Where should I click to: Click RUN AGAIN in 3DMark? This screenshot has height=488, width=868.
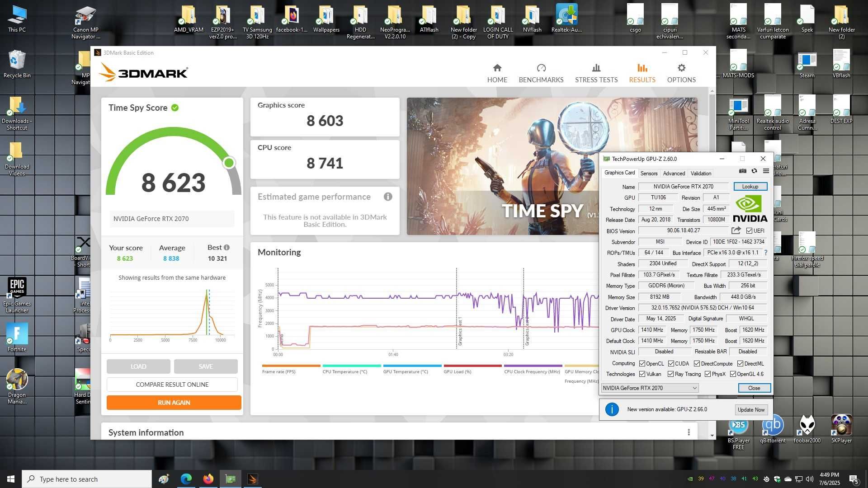[x=174, y=403]
